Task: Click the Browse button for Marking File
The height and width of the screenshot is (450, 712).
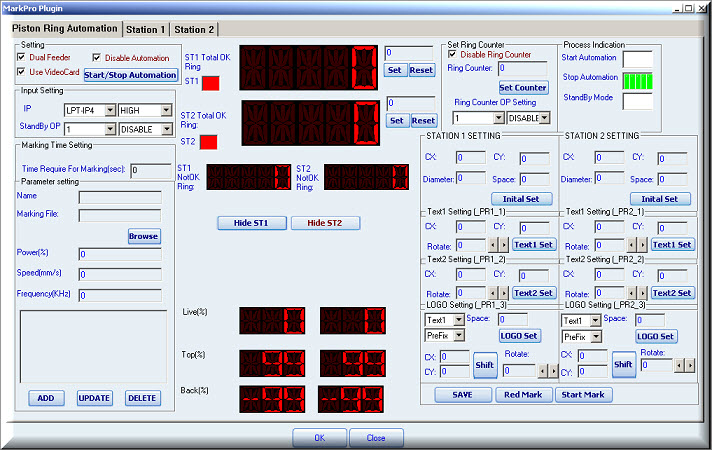Action: [144, 236]
